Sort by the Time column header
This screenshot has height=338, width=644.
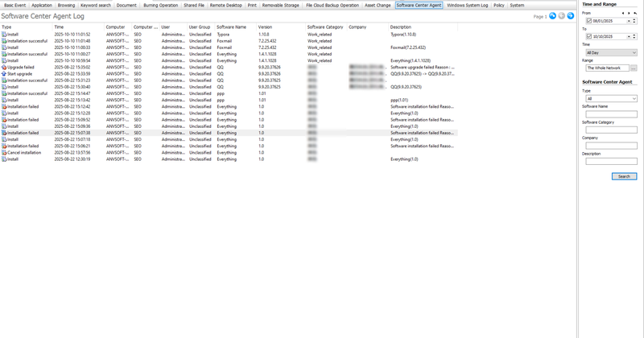78,27
